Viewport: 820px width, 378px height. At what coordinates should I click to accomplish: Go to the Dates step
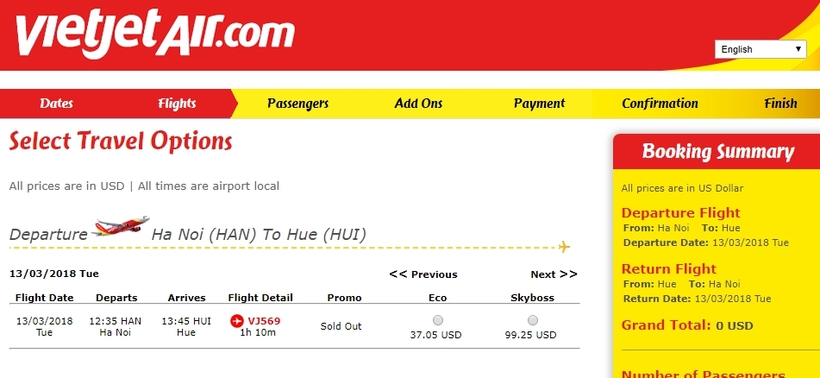click(x=56, y=103)
